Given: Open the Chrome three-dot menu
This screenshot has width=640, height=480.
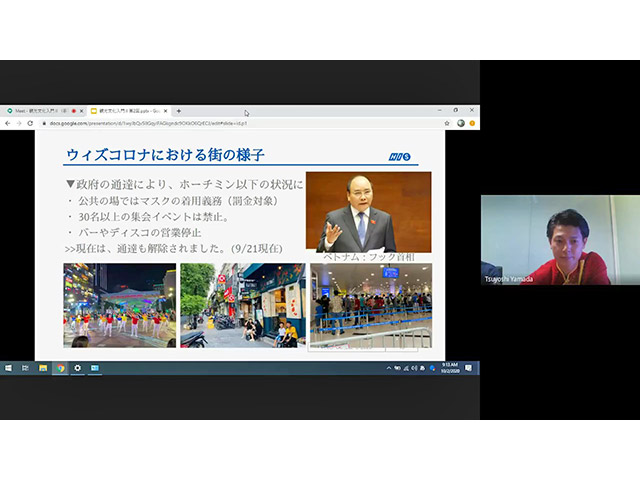Looking at the screenshot, I should [472, 123].
